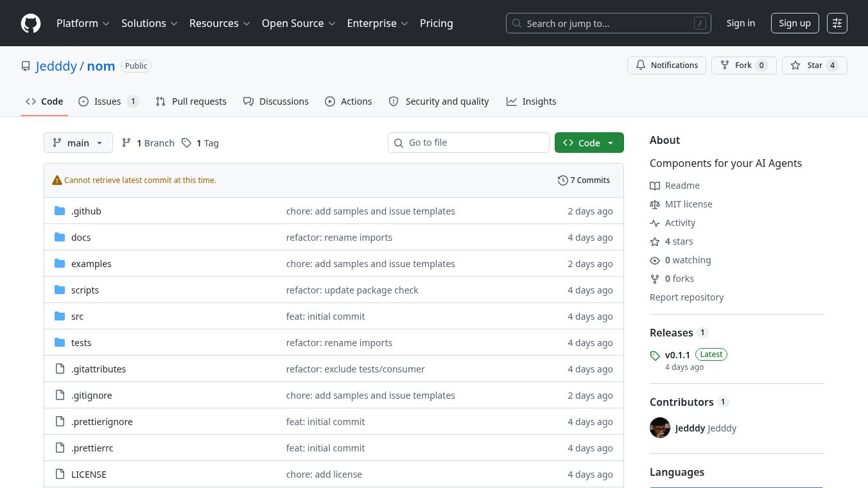Click the Sign up button

(795, 23)
